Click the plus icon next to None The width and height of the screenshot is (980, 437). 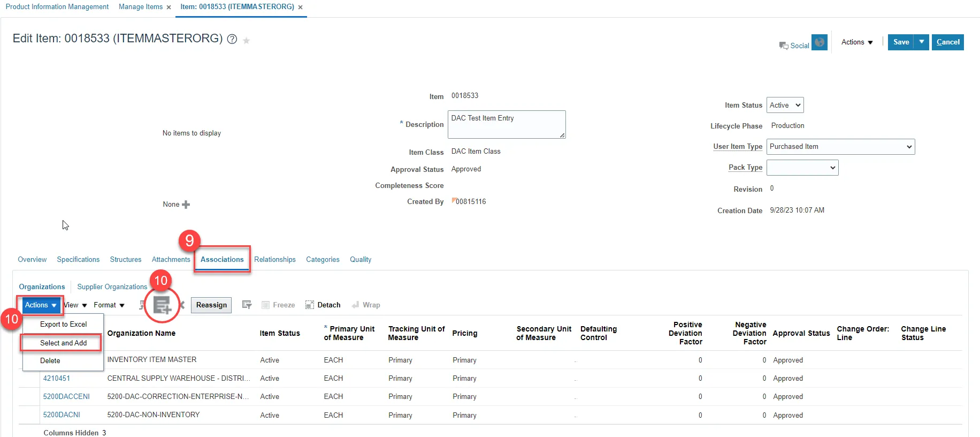[186, 205]
